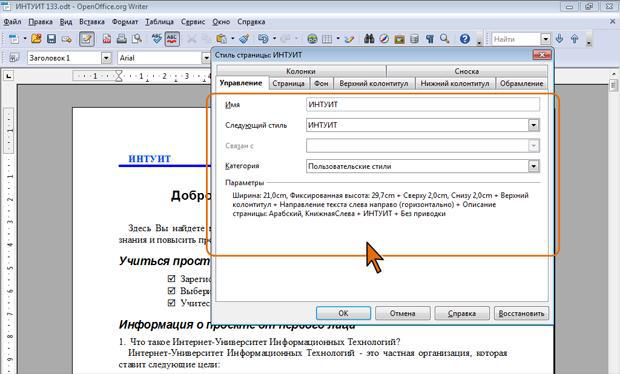The width and height of the screenshot is (620, 374).
Task: Switch to the Обрамление tab
Action: pos(522,83)
